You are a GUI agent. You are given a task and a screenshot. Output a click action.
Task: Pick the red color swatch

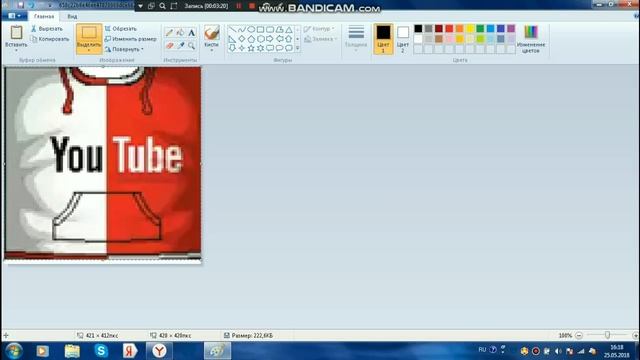[449, 28]
